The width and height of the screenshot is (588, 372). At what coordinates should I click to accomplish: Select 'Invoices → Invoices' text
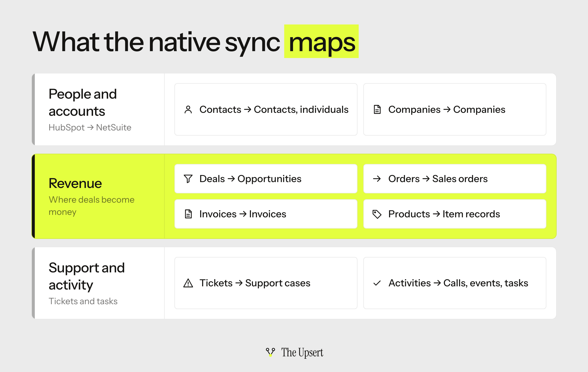click(x=243, y=214)
